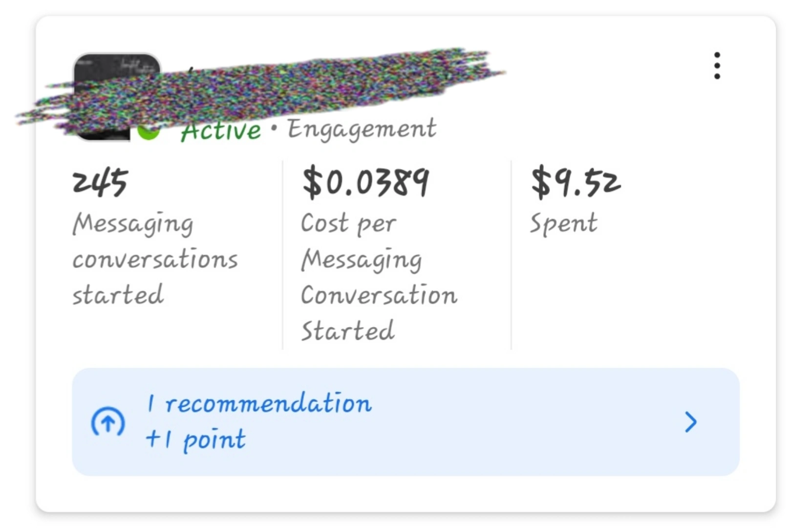Select the $9.52 amount spent value
Image resolution: width=812 pixels, height=528 pixels.
pyautogui.click(x=576, y=182)
